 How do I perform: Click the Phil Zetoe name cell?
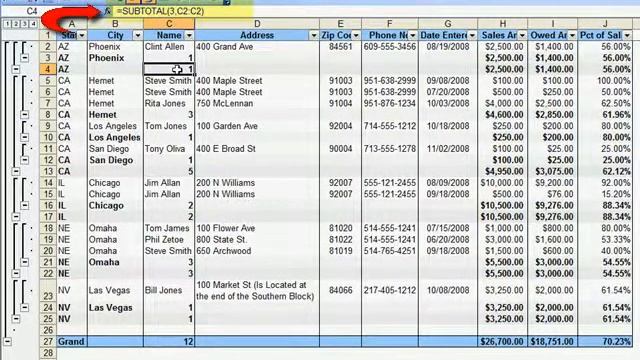169,240
